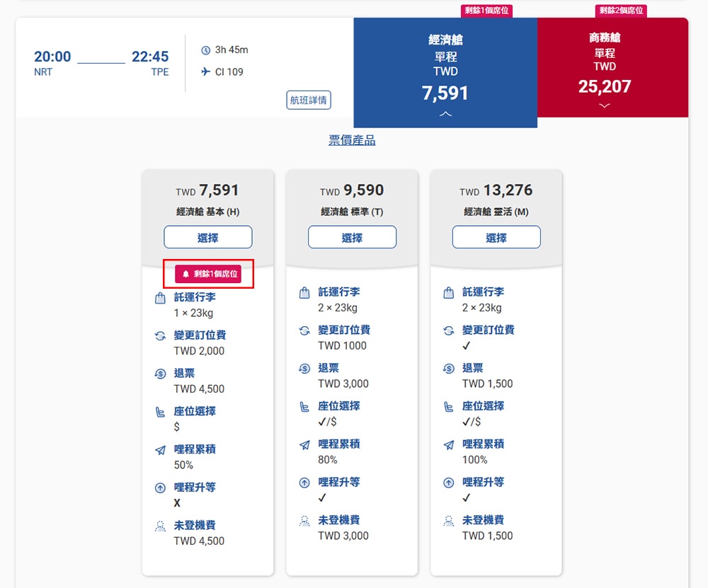Select the blue 經濟艙 TWD 7,591 fare tab
Viewport: 708px width, 588px height.
coord(445,71)
